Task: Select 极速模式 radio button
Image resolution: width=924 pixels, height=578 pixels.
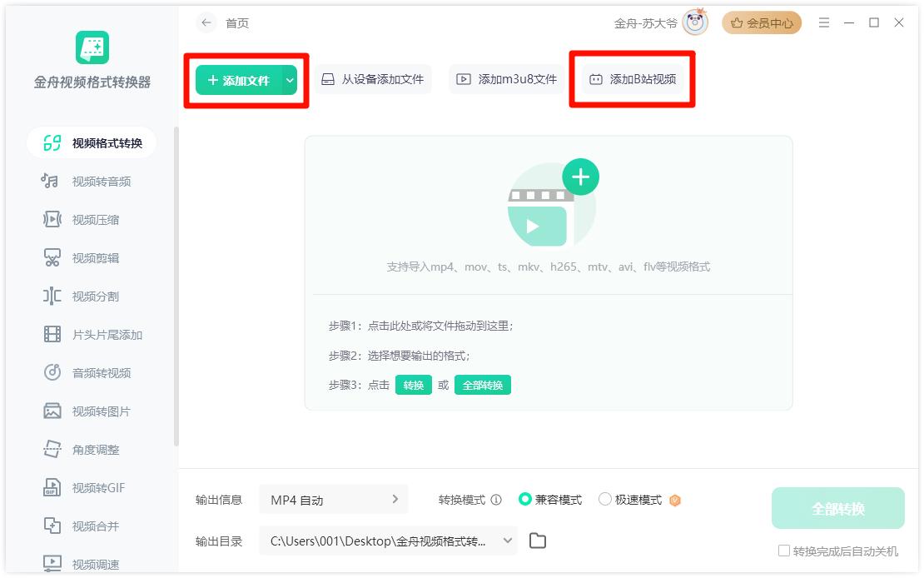Action: tap(605, 500)
